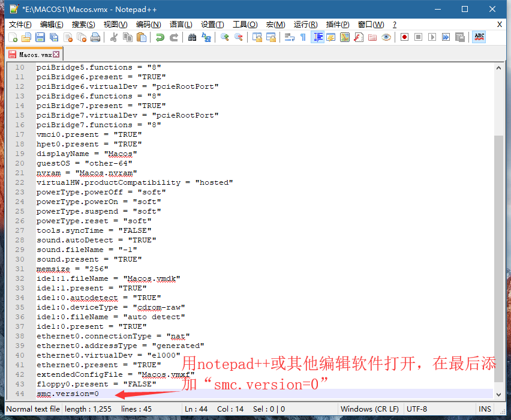Start macro recording with the red dot
Image resolution: width=511 pixels, height=420 pixels.
(x=405, y=37)
